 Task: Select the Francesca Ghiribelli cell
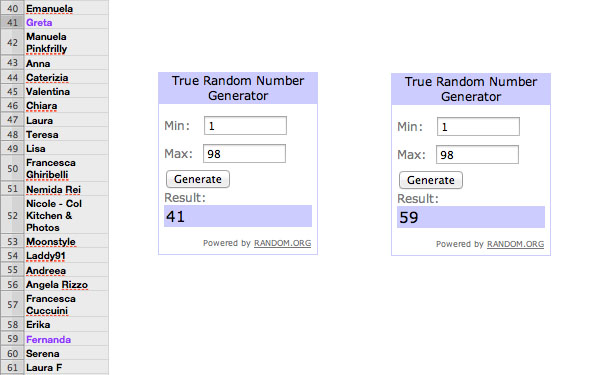tap(66, 168)
